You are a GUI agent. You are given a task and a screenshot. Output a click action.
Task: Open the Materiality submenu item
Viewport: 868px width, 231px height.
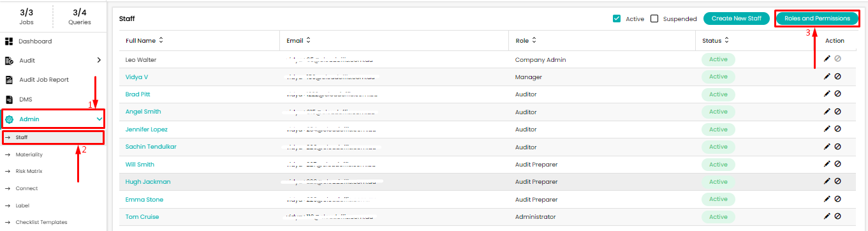click(x=29, y=154)
